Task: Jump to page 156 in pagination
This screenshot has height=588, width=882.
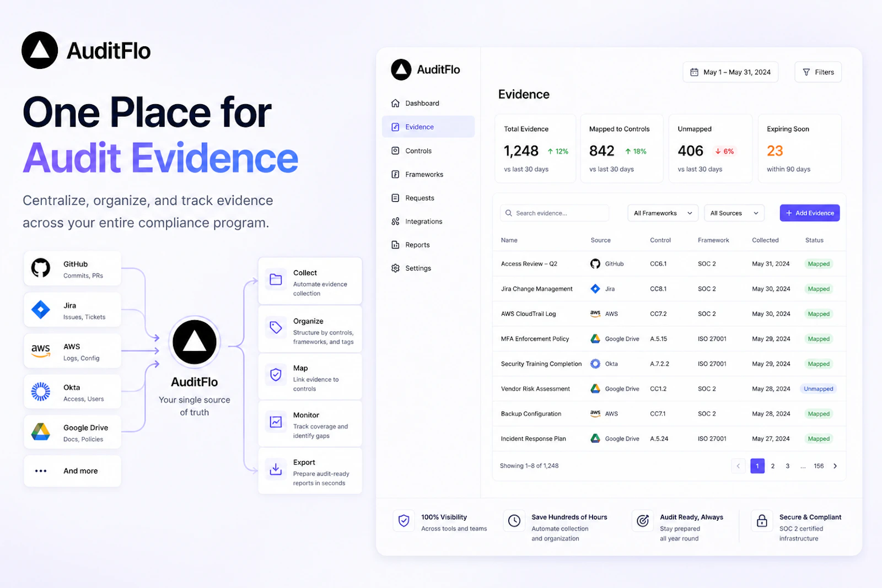Action: coord(819,466)
